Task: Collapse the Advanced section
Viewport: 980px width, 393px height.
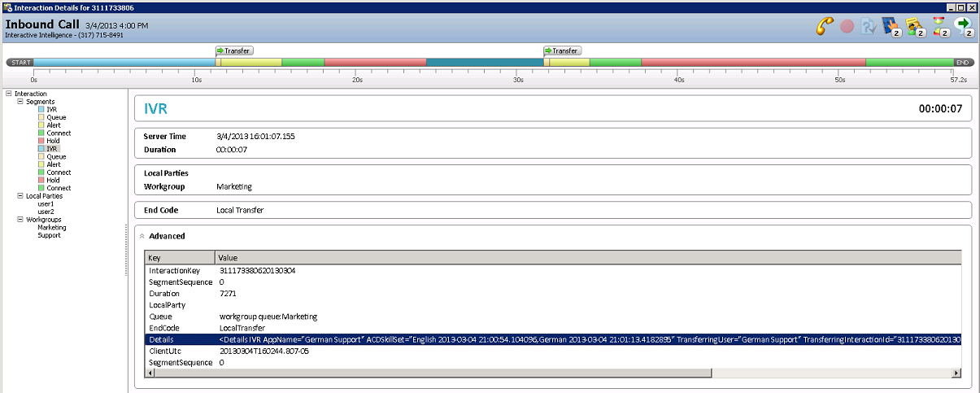Action: (x=142, y=236)
